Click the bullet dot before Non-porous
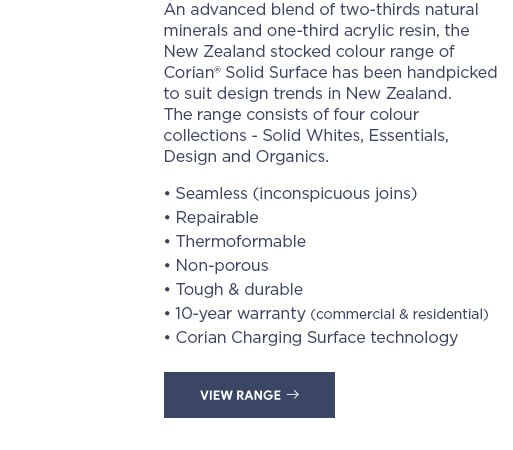This screenshot has width=513, height=450. tap(167, 265)
